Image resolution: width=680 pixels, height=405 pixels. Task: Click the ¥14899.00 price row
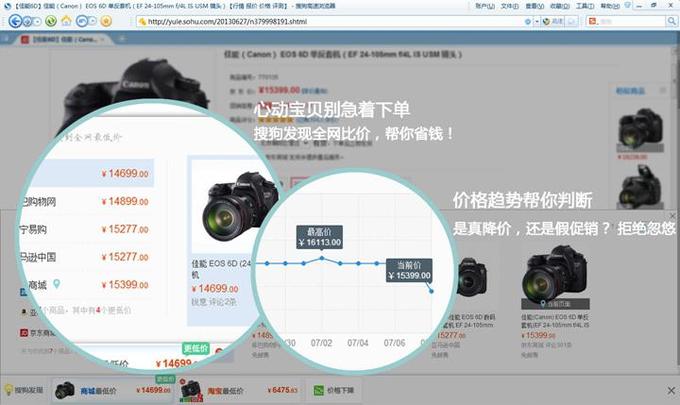86,201
